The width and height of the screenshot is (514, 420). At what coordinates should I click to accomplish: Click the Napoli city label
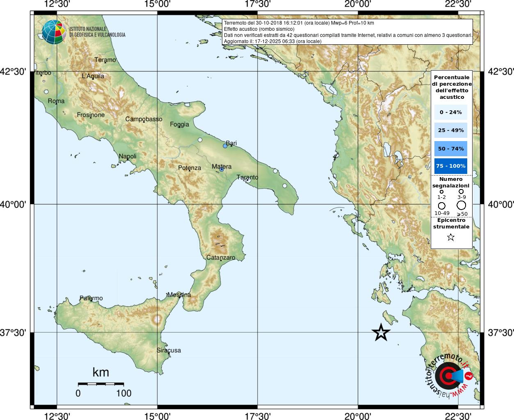(x=128, y=156)
